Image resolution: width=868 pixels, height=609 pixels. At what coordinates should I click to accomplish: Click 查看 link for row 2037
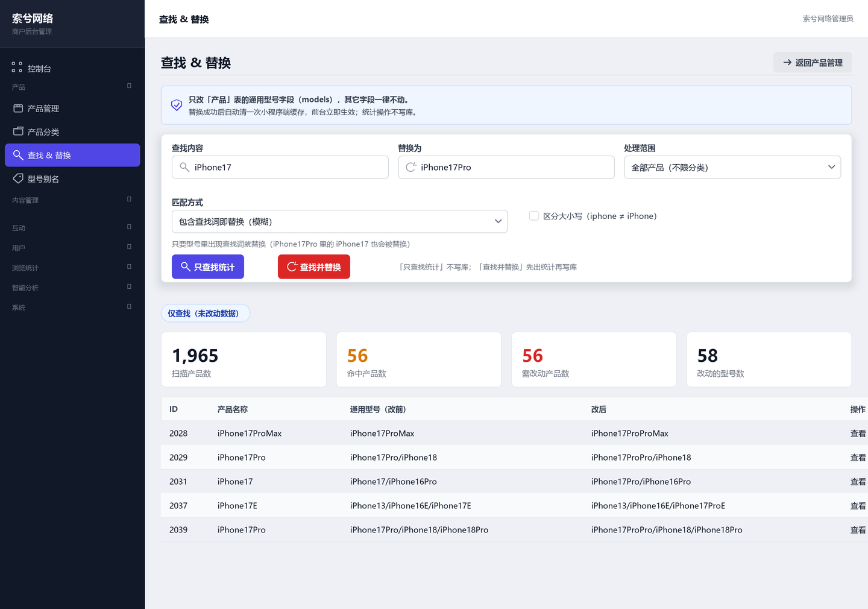click(x=858, y=506)
